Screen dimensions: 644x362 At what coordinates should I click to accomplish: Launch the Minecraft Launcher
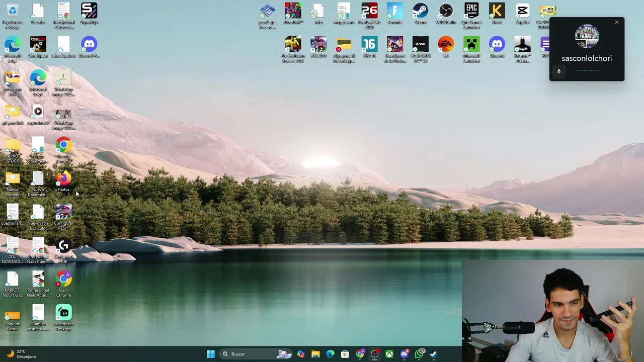click(x=471, y=49)
